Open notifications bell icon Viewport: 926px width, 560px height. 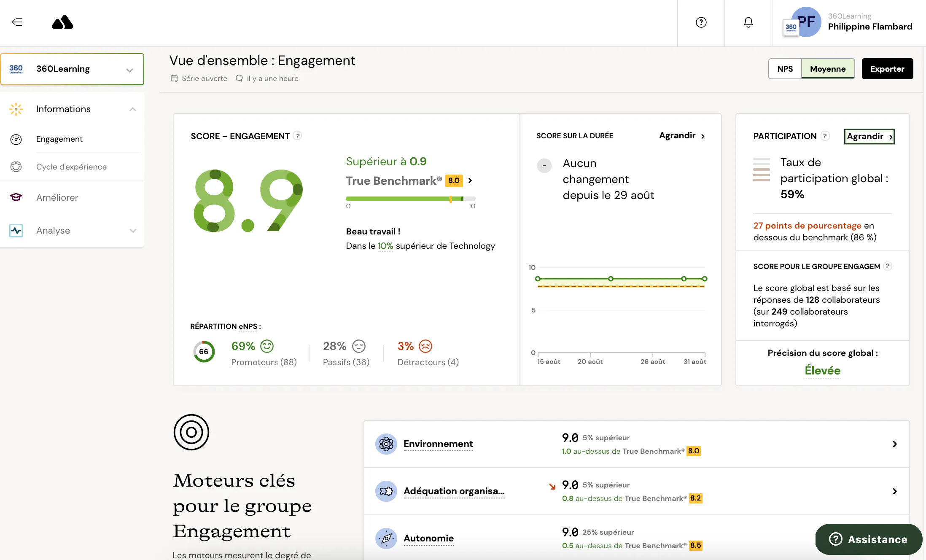coord(748,22)
